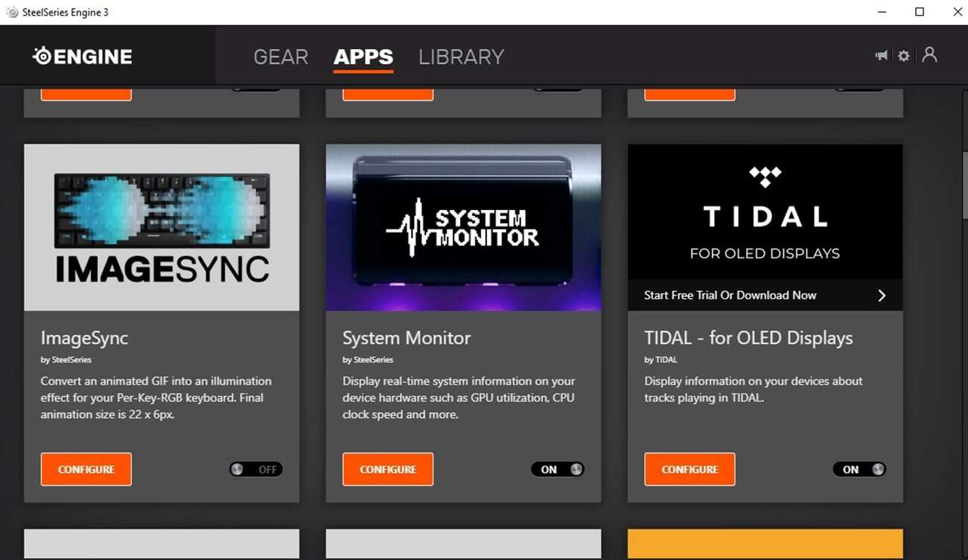
Task: Click the SteelSeries app icon in title bar
Action: (x=12, y=12)
